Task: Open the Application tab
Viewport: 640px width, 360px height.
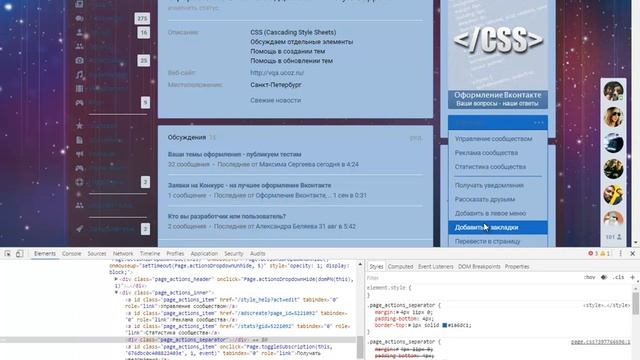Action: pos(204,253)
